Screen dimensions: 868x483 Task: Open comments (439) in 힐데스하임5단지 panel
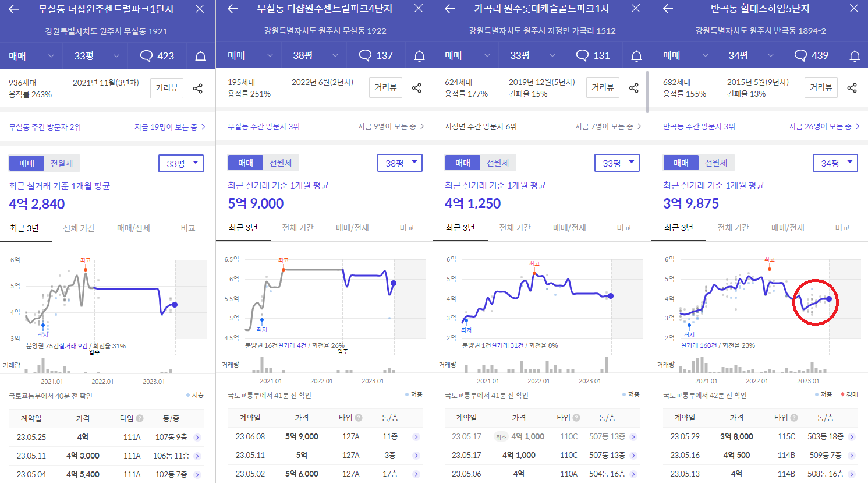(812, 55)
